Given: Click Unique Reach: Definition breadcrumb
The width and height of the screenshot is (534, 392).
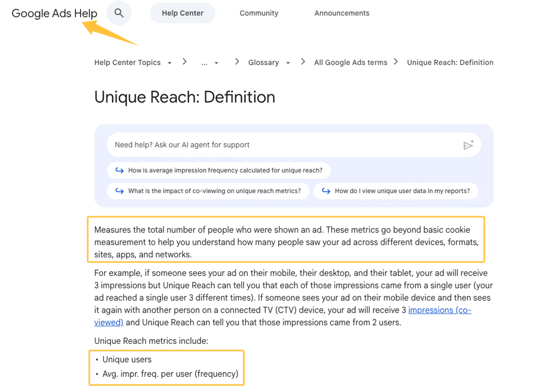Looking at the screenshot, I should 450,62.
